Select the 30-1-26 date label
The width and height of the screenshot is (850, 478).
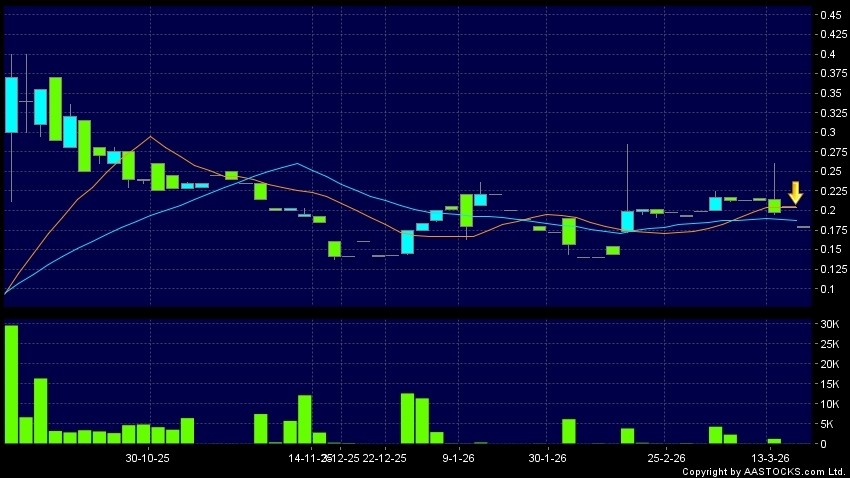[548, 457]
